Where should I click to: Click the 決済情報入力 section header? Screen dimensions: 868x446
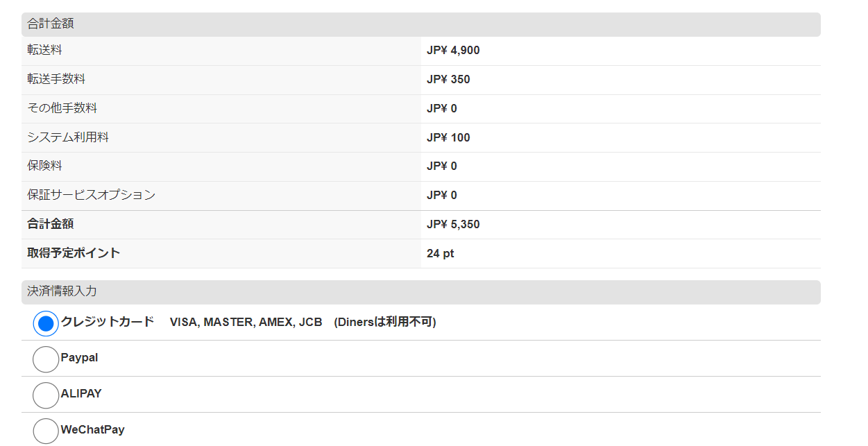pos(420,292)
